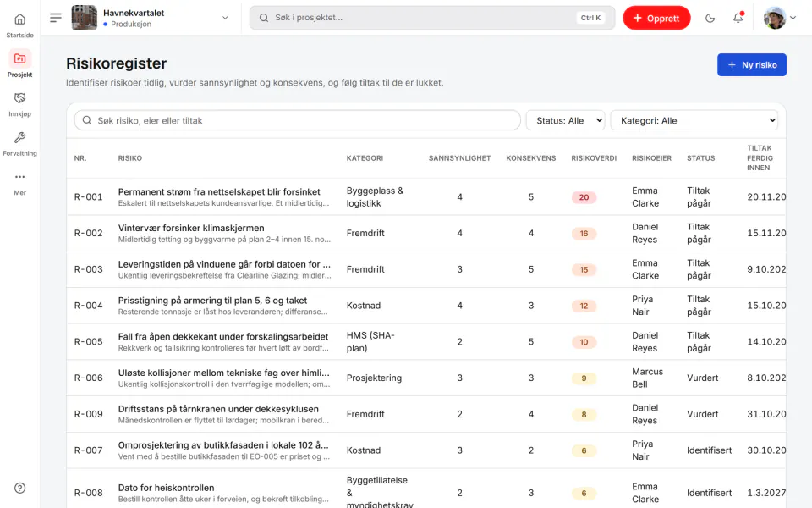Viewport: 812px width, 508px height.
Task: Open risk row R-005 about open slab-edge falls
Action: point(425,341)
